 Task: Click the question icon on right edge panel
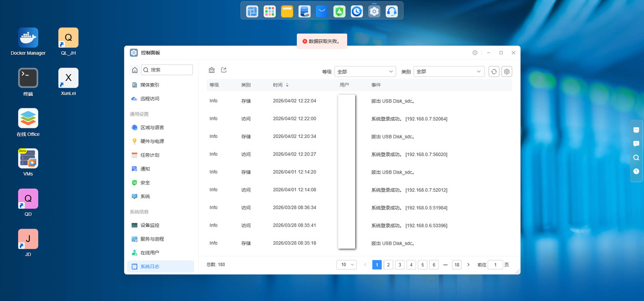636,171
